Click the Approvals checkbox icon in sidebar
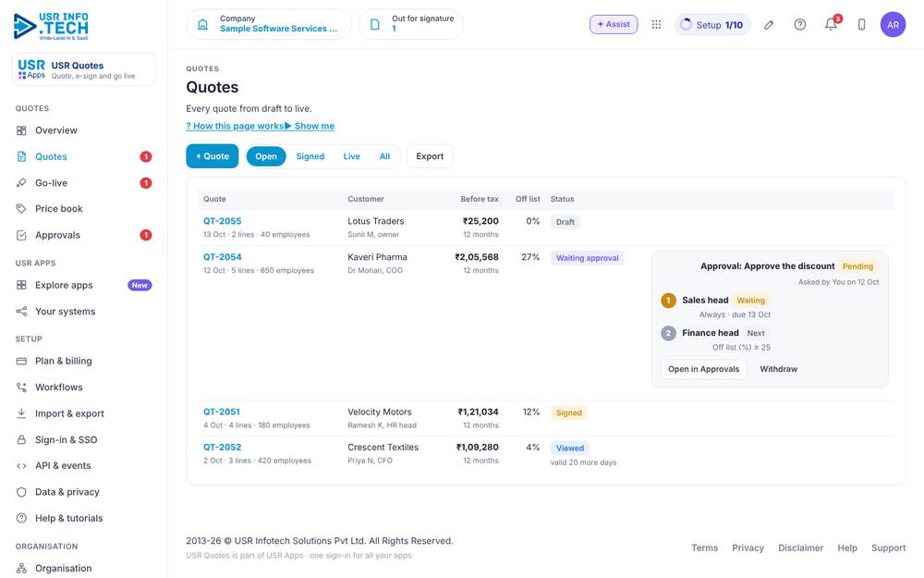 pos(21,235)
